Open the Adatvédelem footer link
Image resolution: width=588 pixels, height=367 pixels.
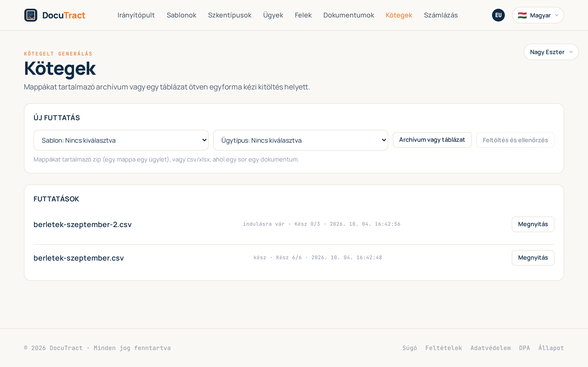(491, 348)
